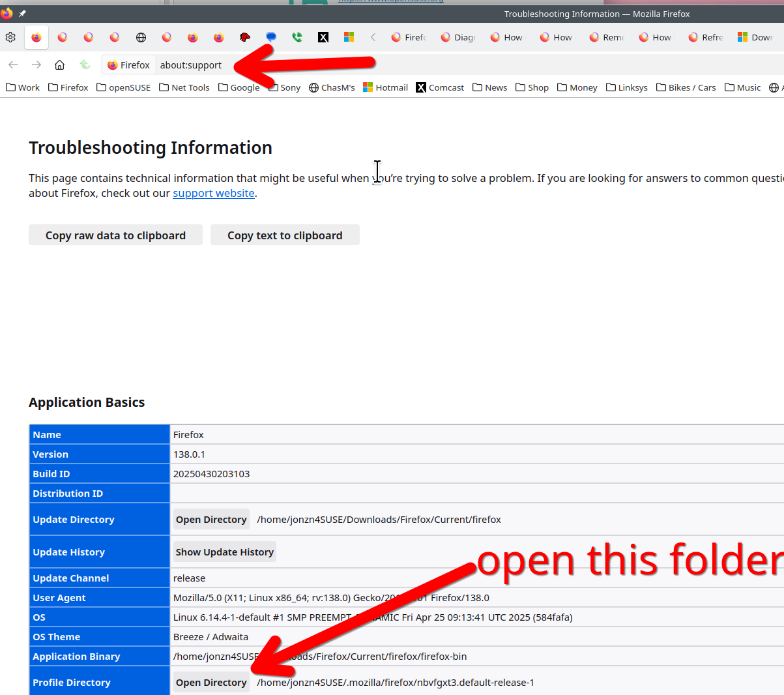The width and height of the screenshot is (784, 695).
Task: Open Directory for the Update Directory row
Action: click(211, 520)
